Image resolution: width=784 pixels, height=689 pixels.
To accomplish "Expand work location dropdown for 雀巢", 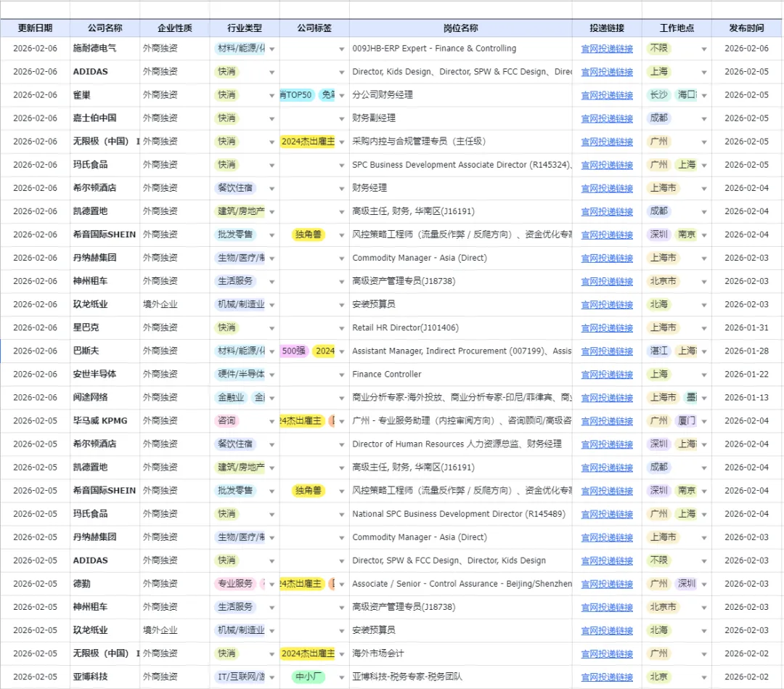I will coord(704,96).
